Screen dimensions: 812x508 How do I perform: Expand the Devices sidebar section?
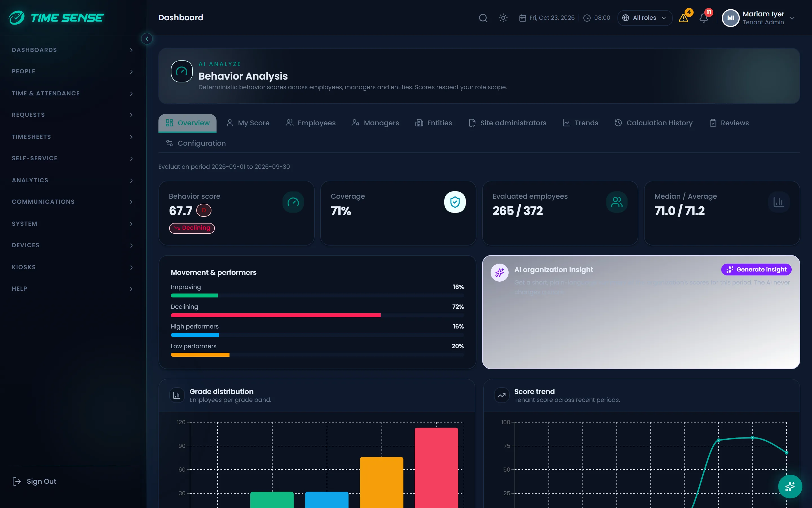point(73,245)
